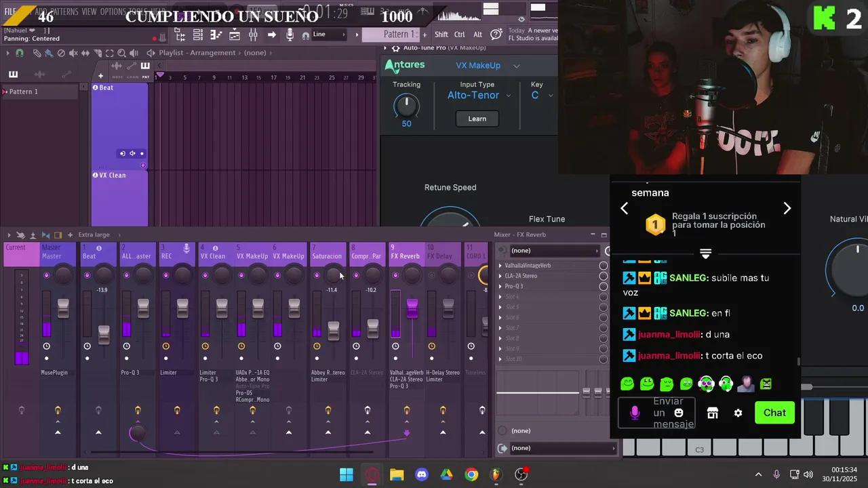Open the Mixer view icon in toolbar
The image size is (868, 488).
pos(253,35)
